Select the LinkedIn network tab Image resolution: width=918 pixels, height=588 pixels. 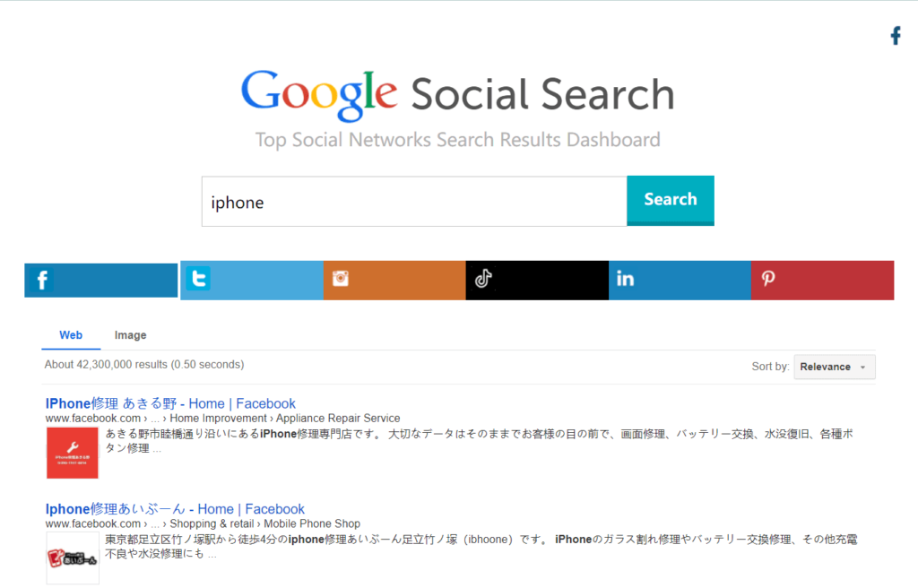[680, 280]
